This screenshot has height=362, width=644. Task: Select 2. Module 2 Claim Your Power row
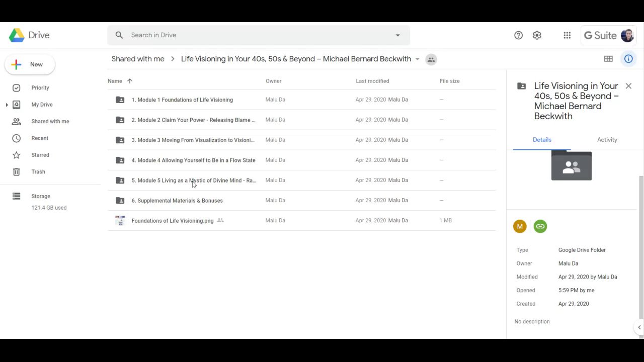tap(301, 120)
